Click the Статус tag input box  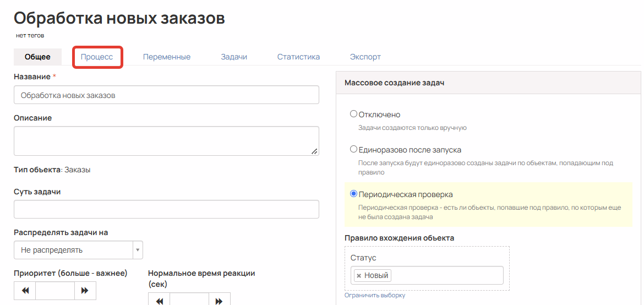tap(427, 275)
